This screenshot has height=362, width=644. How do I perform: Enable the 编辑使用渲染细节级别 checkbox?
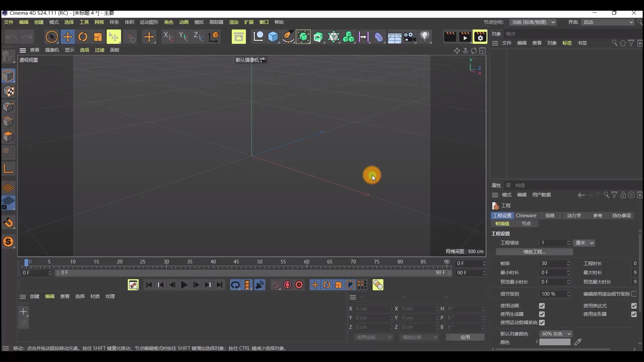634,294
